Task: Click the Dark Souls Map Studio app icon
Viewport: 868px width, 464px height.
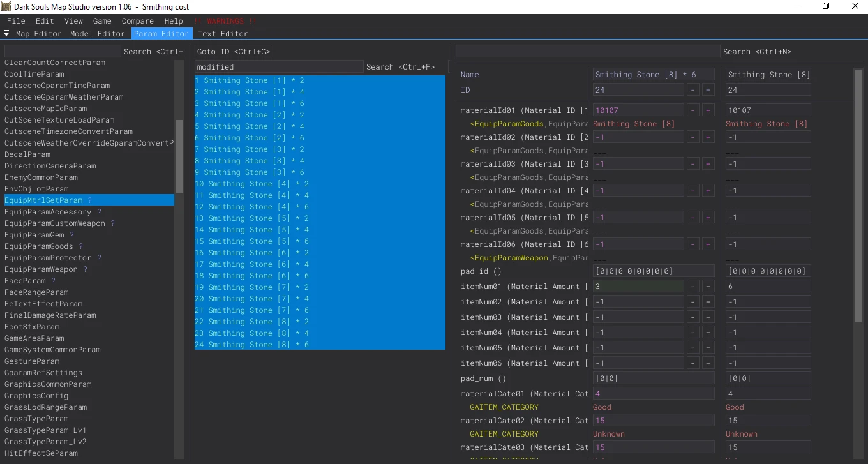Action: pyautogui.click(x=7, y=6)
